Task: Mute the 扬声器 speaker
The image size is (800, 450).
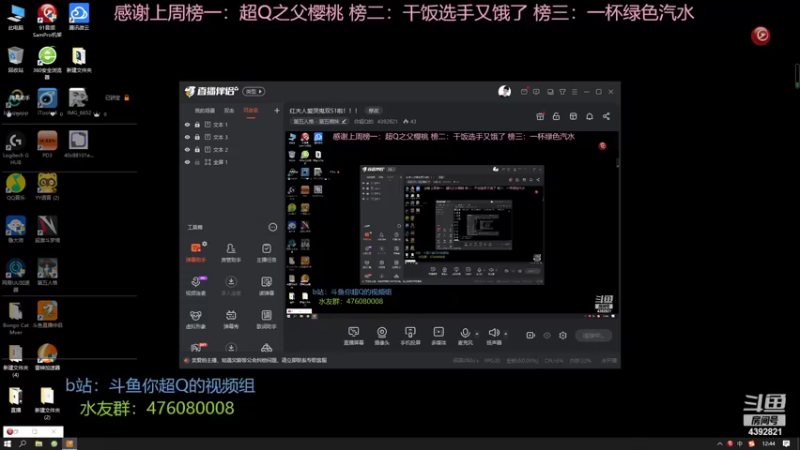Action: 493,336
